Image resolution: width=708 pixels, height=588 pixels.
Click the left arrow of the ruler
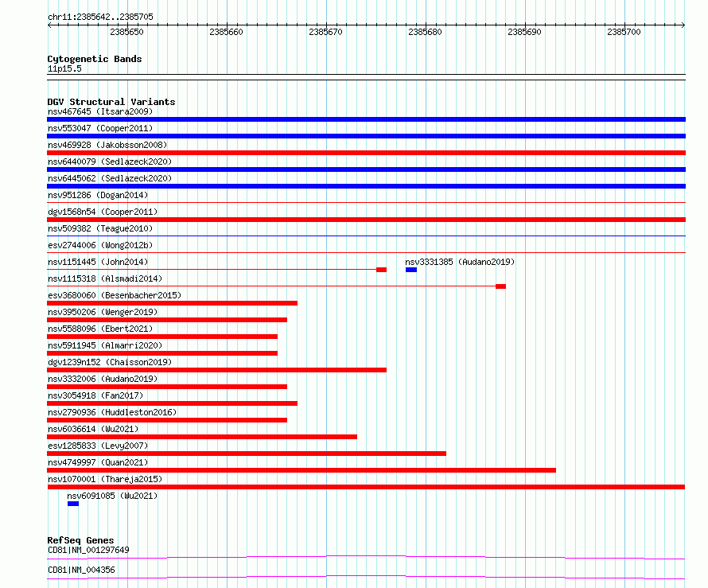(49, 25)
